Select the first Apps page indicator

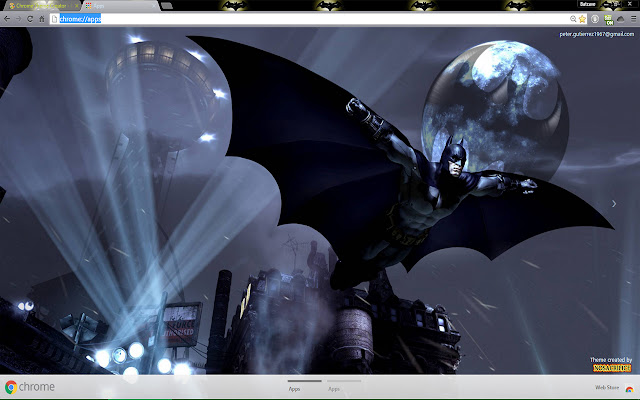[304, 386]
